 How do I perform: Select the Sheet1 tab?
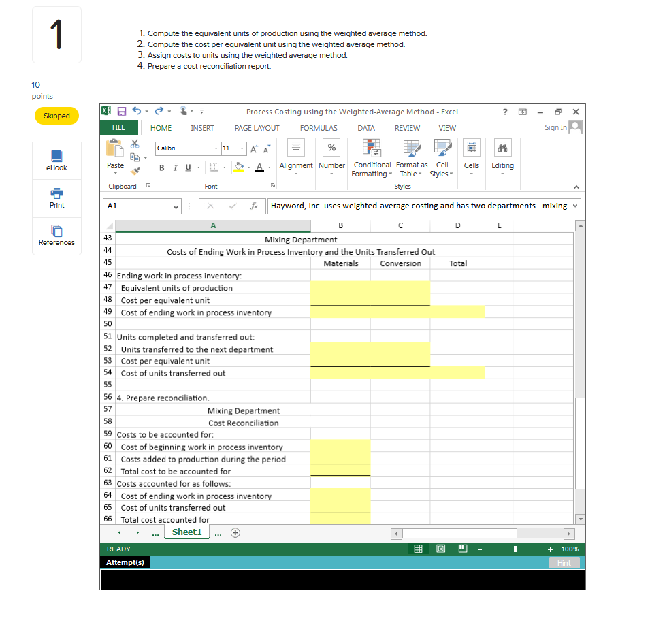click(186, 533)
